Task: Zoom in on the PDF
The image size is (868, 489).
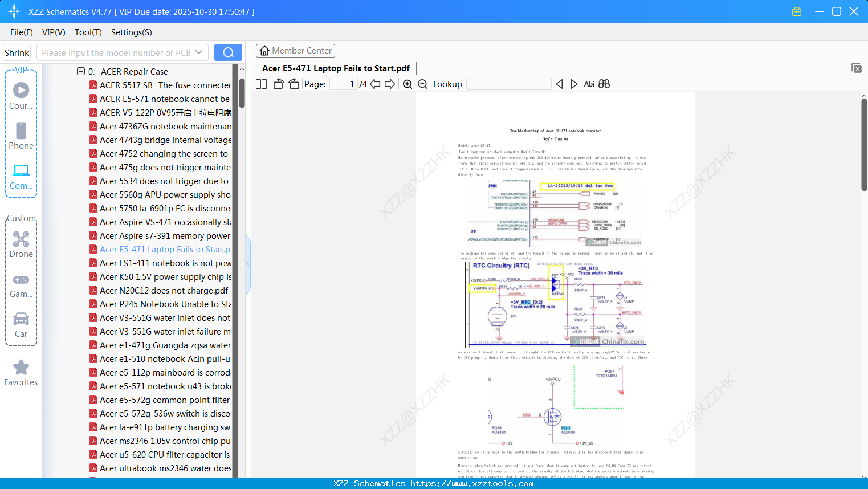Action: (407, 84)
